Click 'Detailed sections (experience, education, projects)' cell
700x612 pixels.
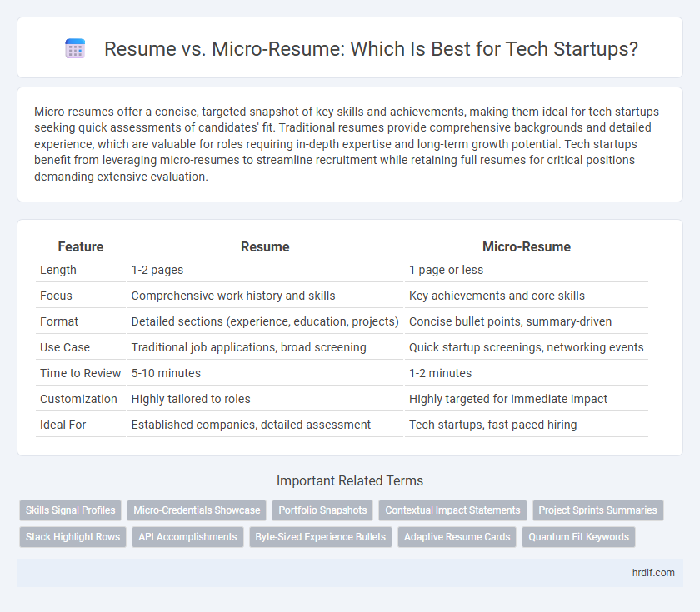265,321
